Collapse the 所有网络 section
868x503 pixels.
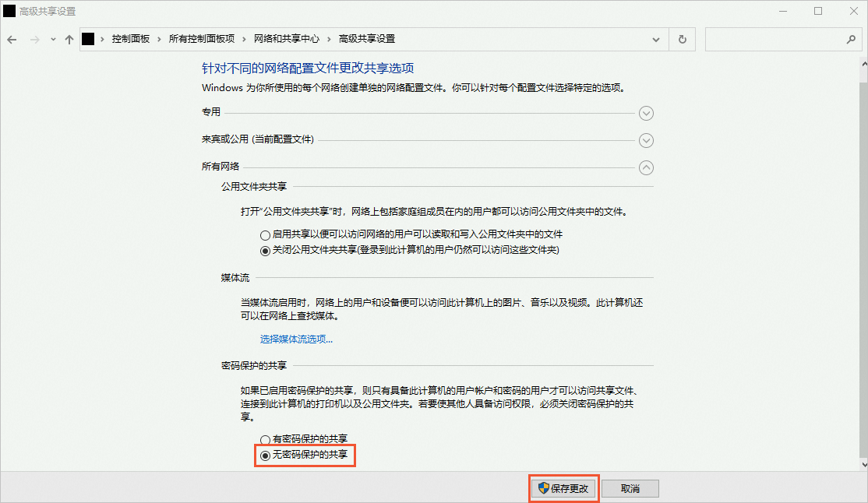[x=646, y=167]
